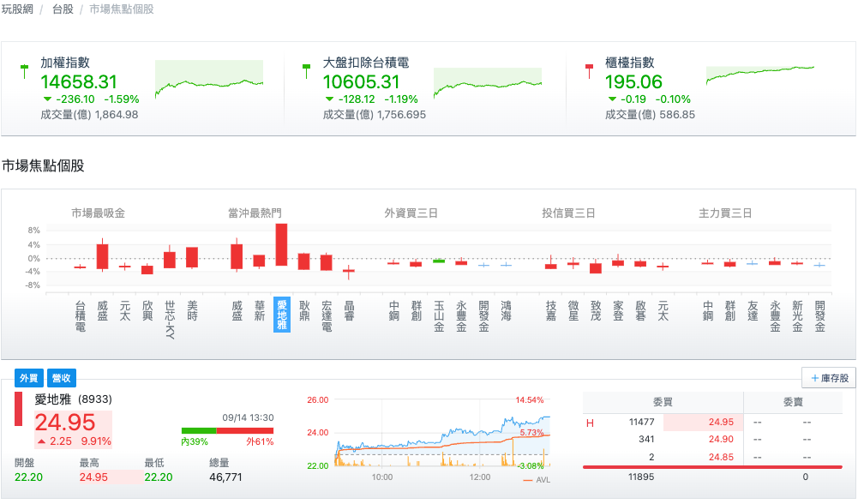Select 玉山金 stock label
This screenshot has height=504, width=858.
pyautogui.click(x=439, y=316)
